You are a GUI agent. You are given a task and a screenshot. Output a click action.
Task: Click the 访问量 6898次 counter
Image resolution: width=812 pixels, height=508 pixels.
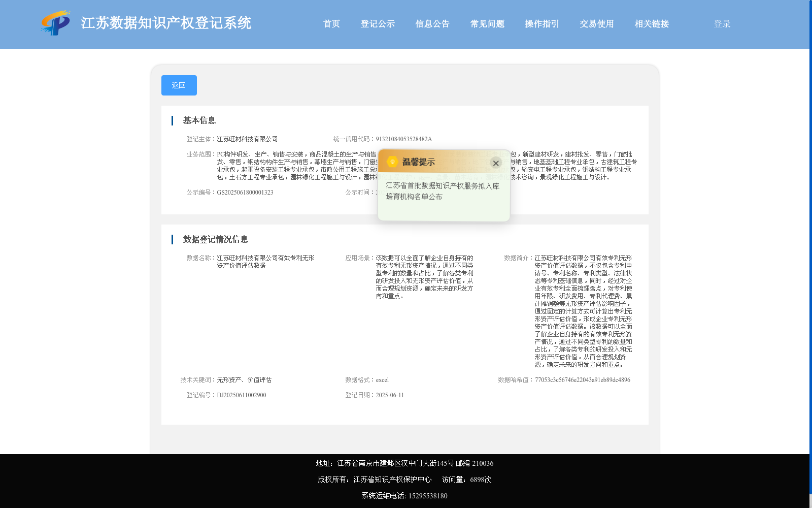point(466,480)
